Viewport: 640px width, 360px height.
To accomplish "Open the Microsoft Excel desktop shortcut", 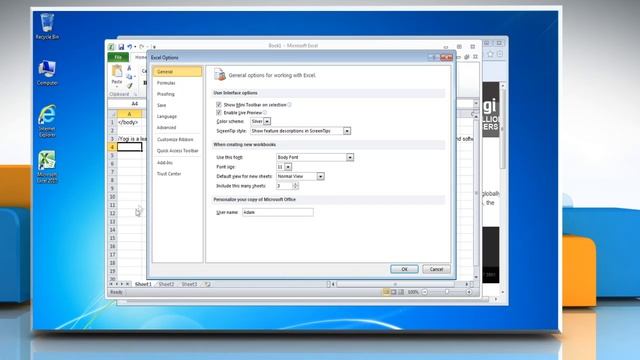I will (x=47, y=167).
